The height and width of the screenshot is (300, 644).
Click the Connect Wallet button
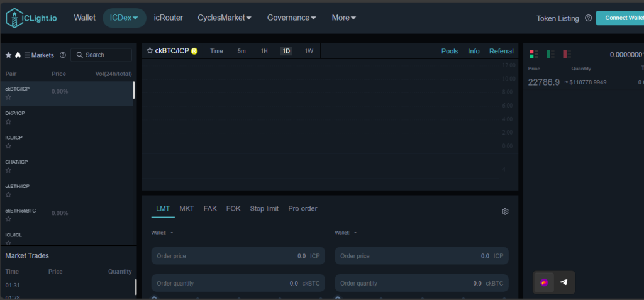[623, 18]
